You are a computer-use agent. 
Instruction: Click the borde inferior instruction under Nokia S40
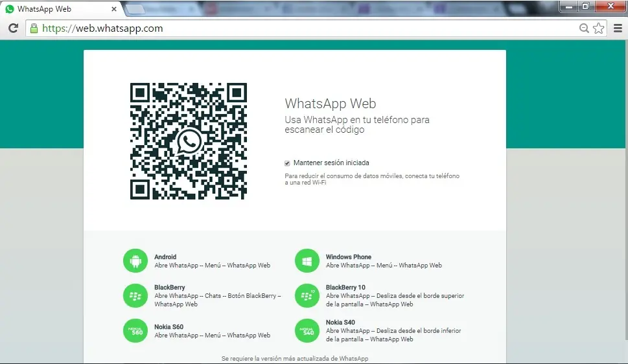[393, 335]
